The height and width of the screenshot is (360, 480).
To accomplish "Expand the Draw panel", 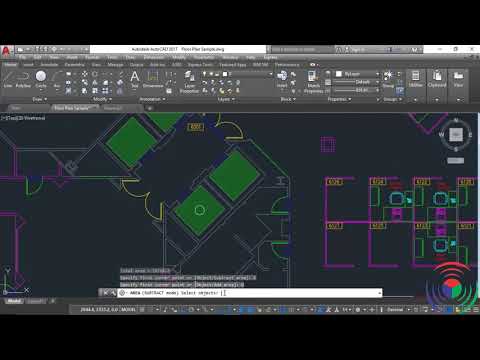I will pos(39,99).
